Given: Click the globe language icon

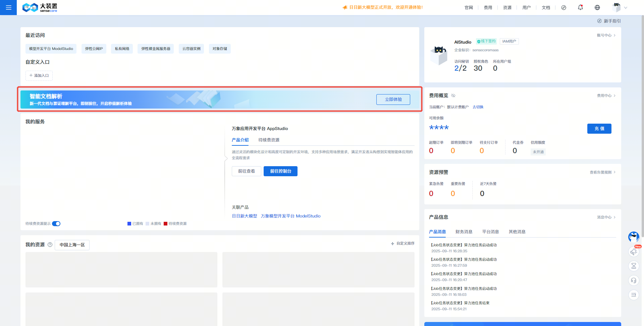Looking at the screenshot, I should (597, 7).
